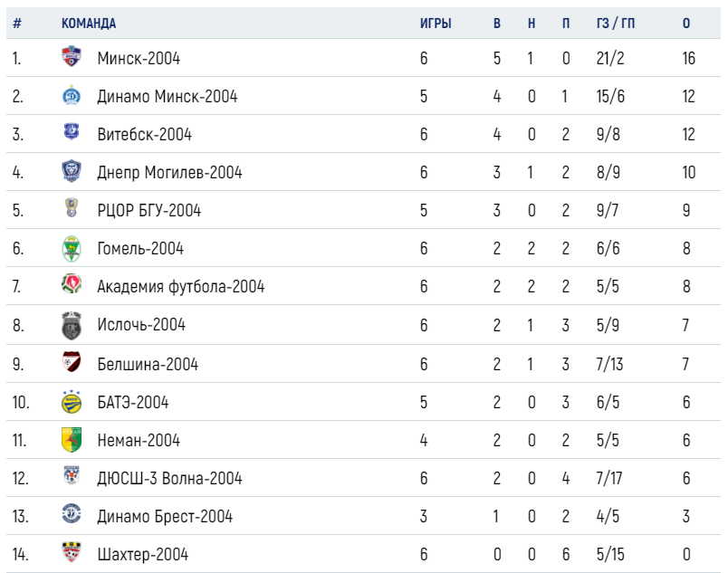Click the Динамо Минск-2004 club crest
Image resolution: width=728 pixels, height=573 pixels.
(x=72, y=95)
